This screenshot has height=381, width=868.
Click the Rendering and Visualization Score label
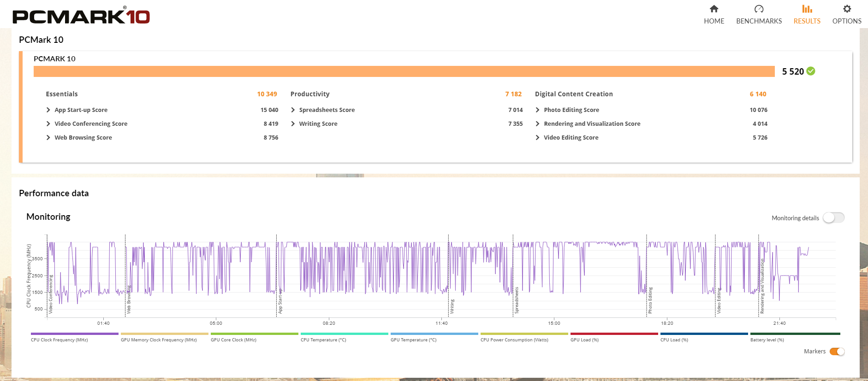[592, 123]
